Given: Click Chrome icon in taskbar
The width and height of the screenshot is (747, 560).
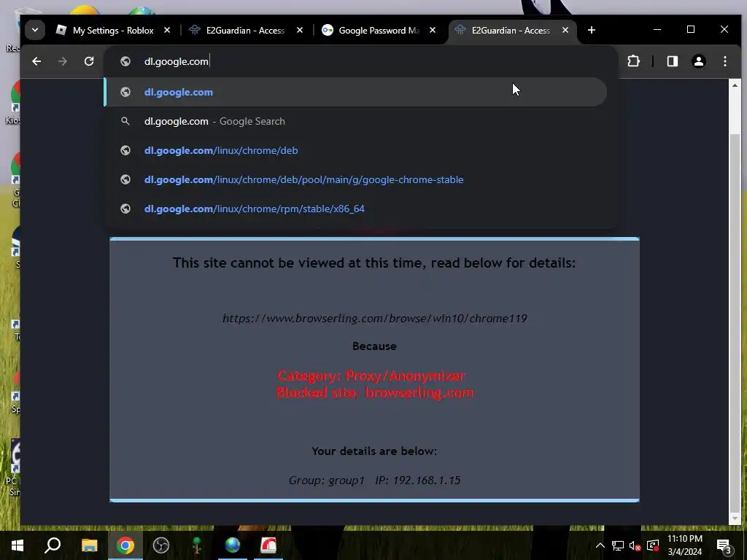Looking at the screenshot, I should [x=125, y=545].
